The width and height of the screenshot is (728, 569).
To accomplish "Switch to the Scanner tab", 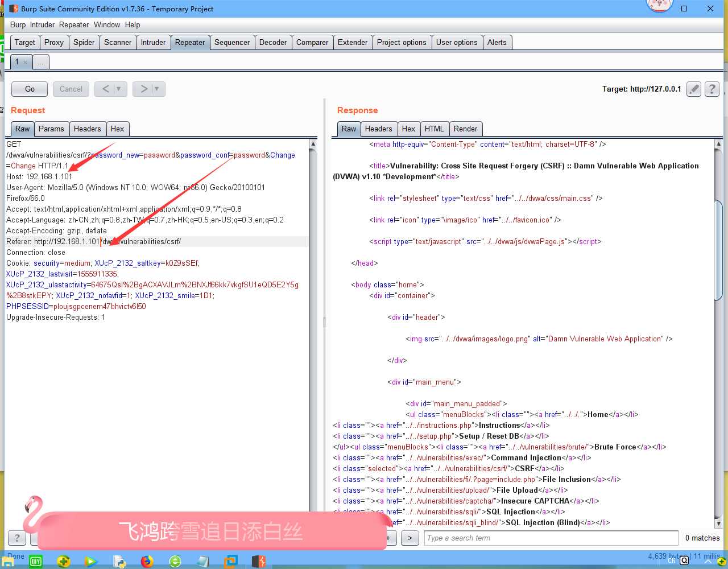I will pos(118,42).
